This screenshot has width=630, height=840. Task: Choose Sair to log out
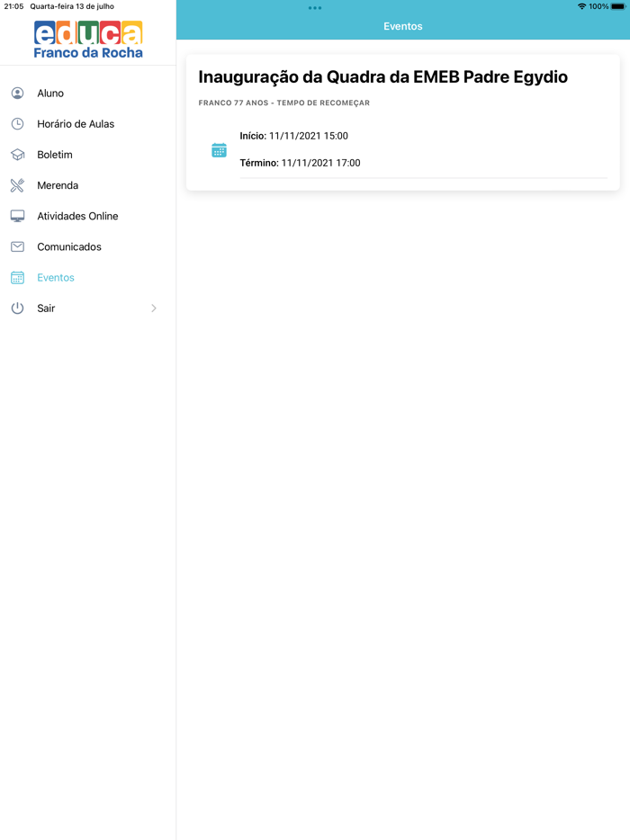tap(88, 308)
